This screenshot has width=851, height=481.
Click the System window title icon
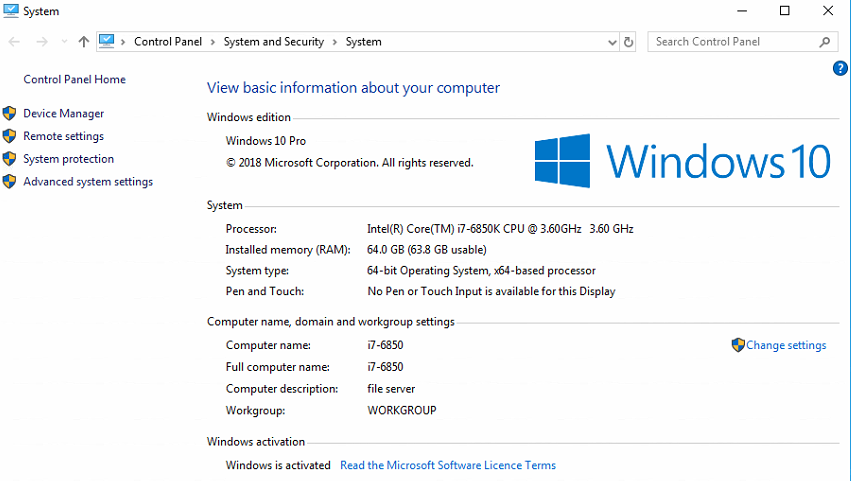click(11, 10)
